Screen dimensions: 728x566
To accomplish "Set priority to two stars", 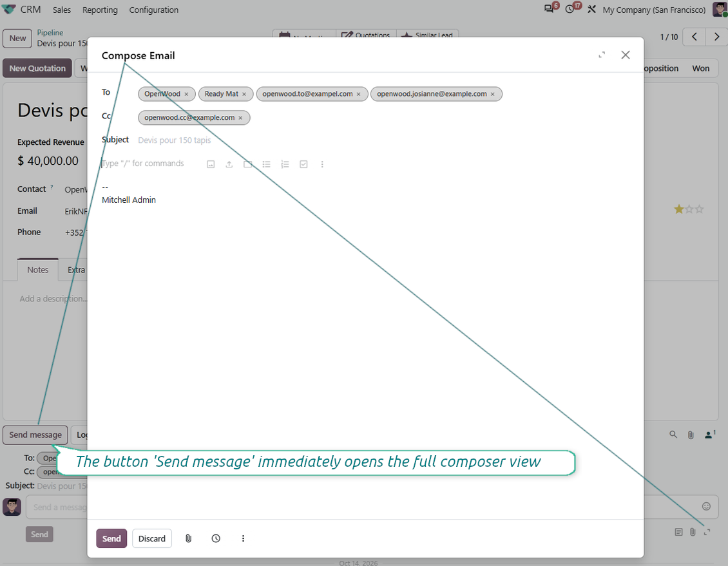I will coord(689,209).
